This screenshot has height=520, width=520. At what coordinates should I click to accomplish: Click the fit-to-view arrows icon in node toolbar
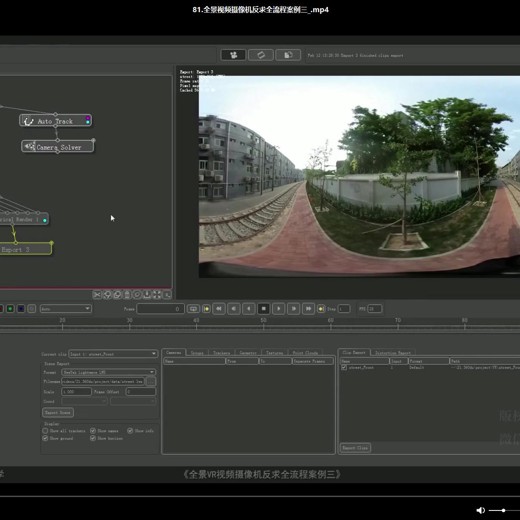[x=157, y=295]
